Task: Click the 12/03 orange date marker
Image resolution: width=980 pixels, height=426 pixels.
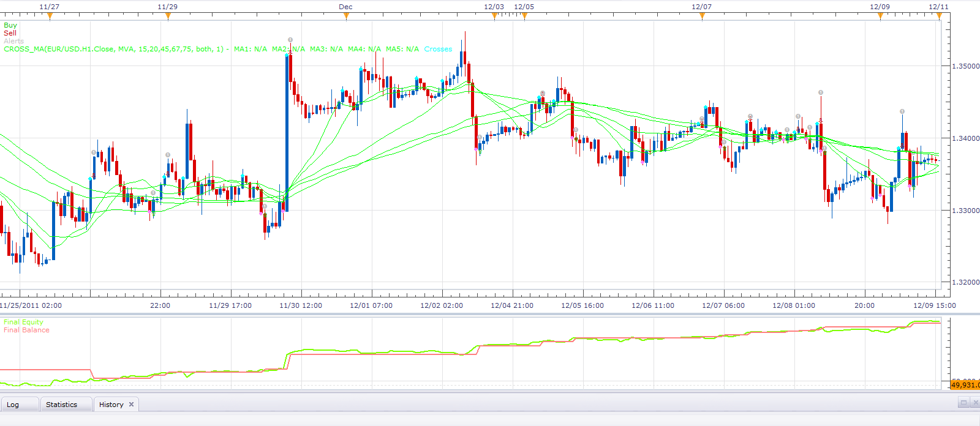Action: click(x=494, y=17)
